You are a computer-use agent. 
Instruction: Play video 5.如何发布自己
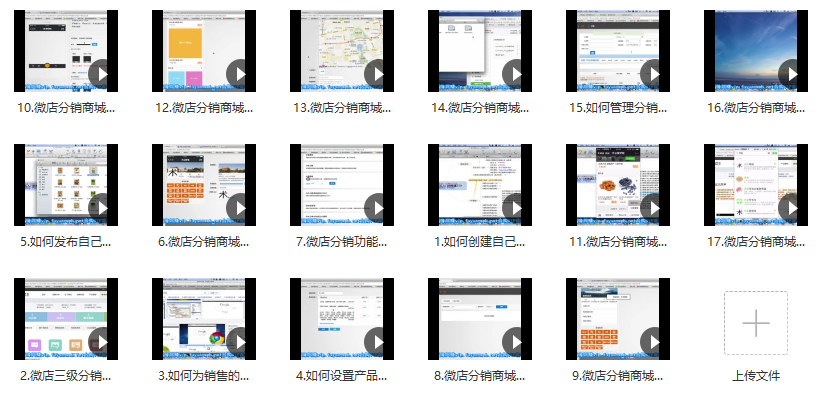point(100,208)
